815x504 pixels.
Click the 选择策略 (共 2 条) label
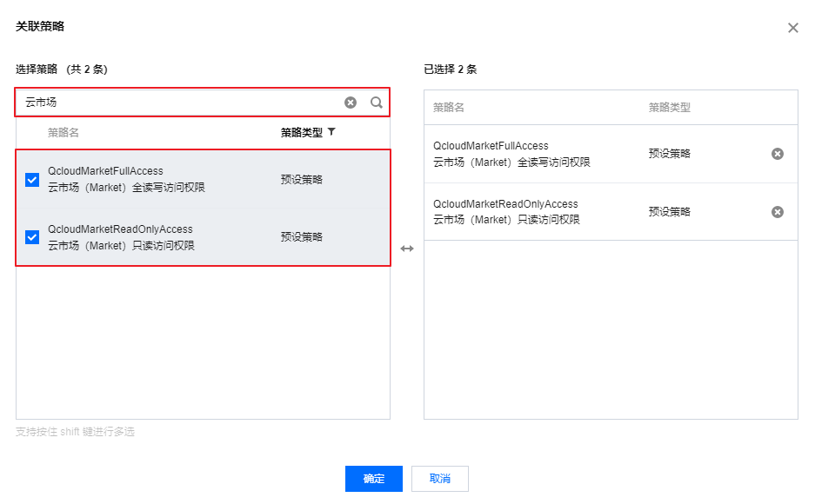(62, 69)
